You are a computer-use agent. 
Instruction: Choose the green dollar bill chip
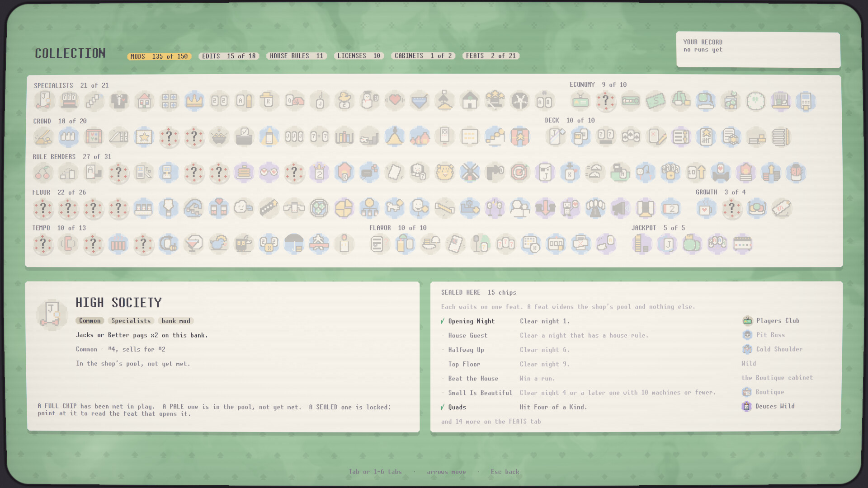click(656, 101)
